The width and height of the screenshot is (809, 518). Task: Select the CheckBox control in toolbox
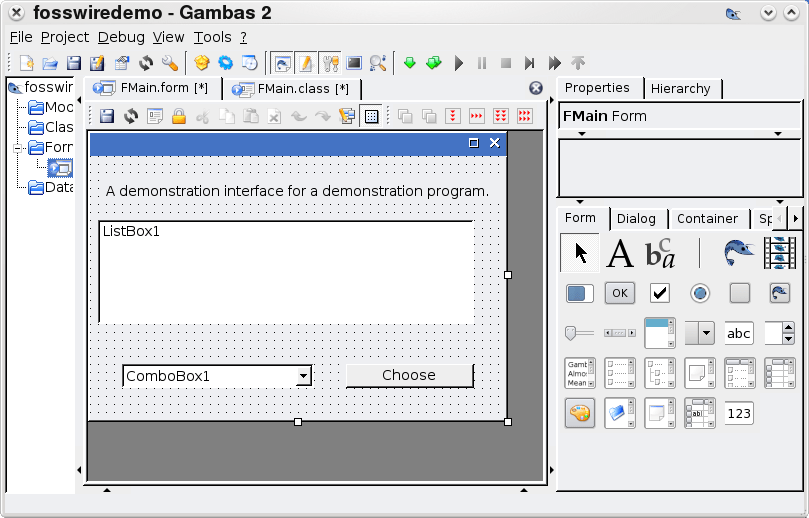660,293
